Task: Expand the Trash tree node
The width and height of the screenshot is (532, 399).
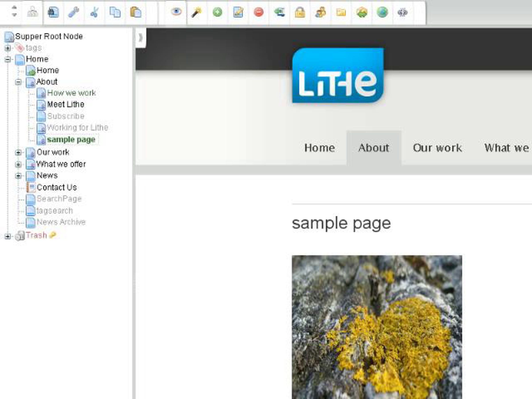Action: tap(8, 237)
